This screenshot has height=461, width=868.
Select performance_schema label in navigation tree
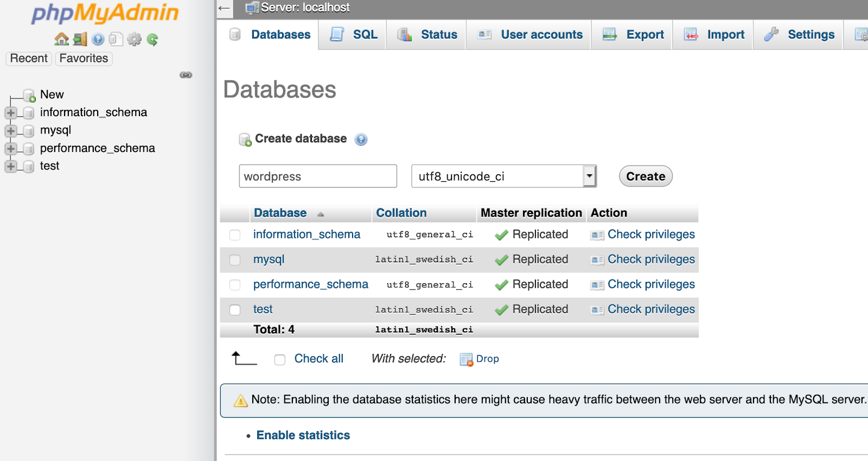click(x=97, y=148)
